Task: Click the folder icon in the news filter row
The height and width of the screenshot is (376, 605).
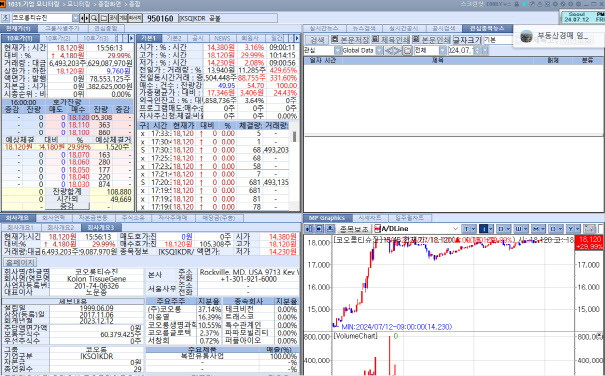Action: point(407,51)
